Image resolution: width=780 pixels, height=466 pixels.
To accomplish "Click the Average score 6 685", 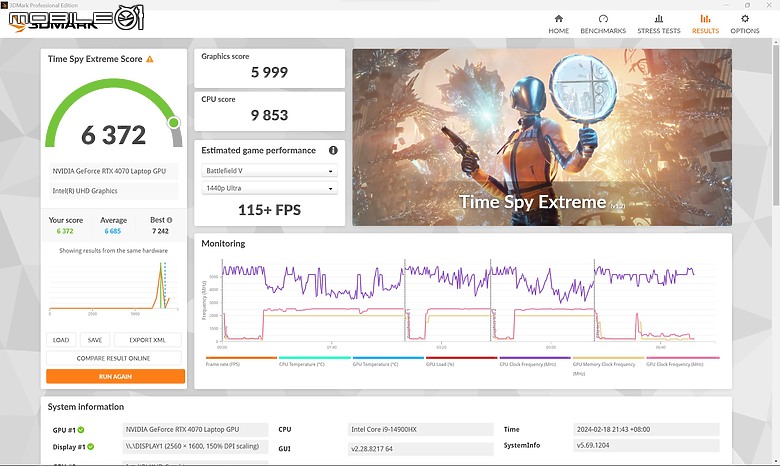I will point(112,231).
